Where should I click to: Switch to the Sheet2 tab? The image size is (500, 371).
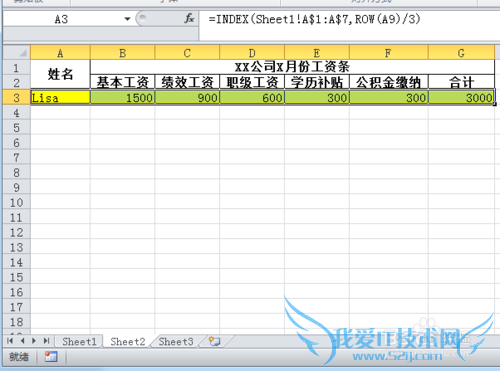click(128, 342)
